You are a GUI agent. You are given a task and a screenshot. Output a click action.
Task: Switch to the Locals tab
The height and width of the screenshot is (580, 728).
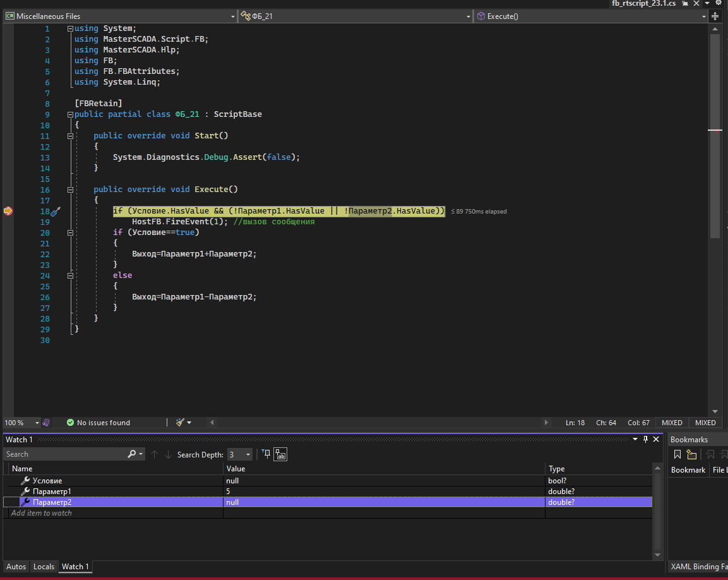(44, 567)
